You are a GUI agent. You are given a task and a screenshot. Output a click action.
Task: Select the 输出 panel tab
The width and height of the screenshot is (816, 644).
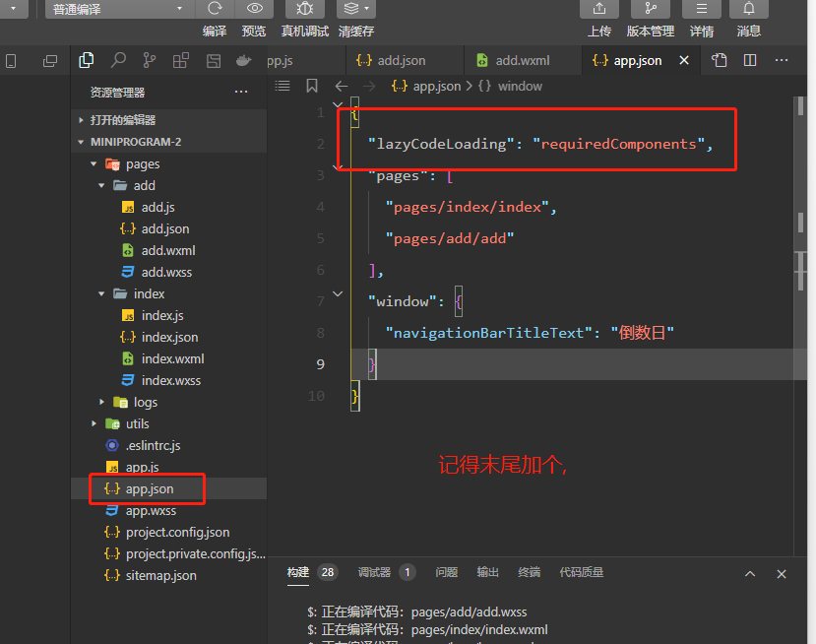[x=487, y=573]
